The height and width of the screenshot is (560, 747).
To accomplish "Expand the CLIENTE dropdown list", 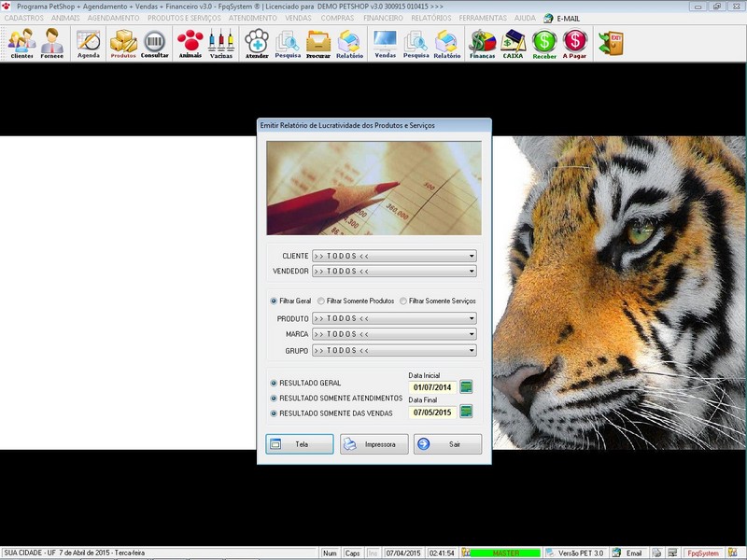I will pos(472,256).
